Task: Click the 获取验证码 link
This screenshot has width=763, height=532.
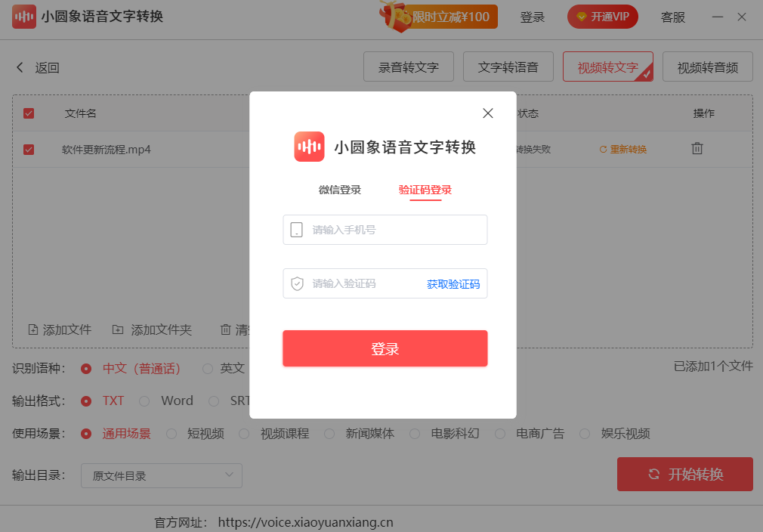Action: (x=453, y=284)
